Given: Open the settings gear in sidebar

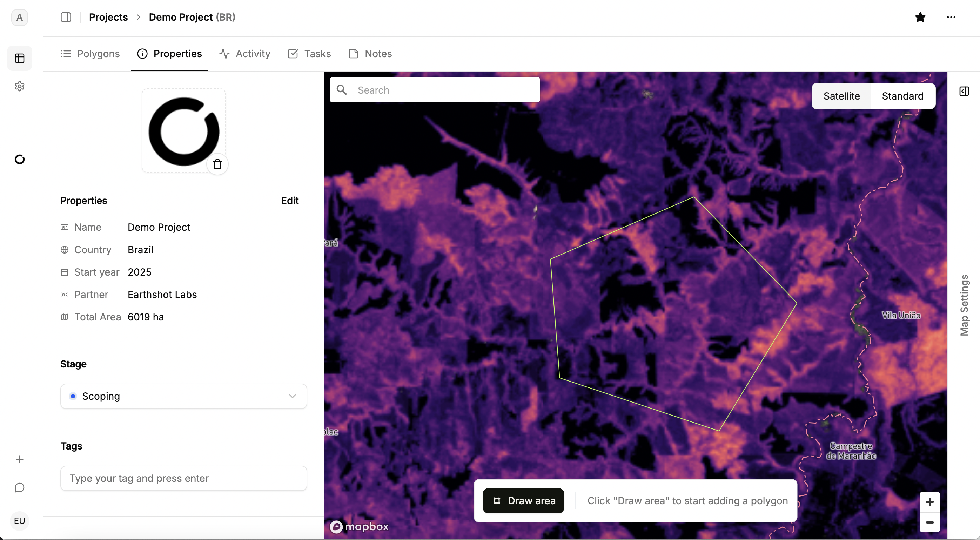Looking at the screenshot, I should pos(19,86).
